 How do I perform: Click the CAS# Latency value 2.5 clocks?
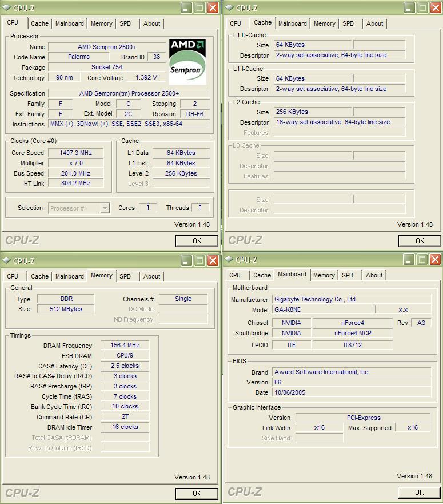(x=125, y=366)
